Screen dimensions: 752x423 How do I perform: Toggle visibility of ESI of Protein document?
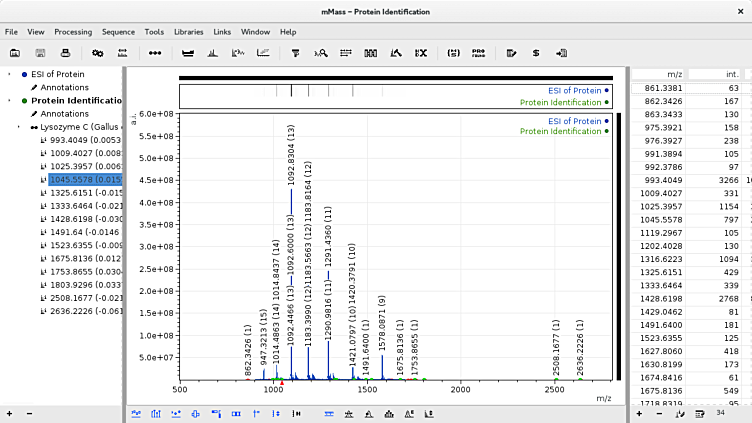[24, 74]
